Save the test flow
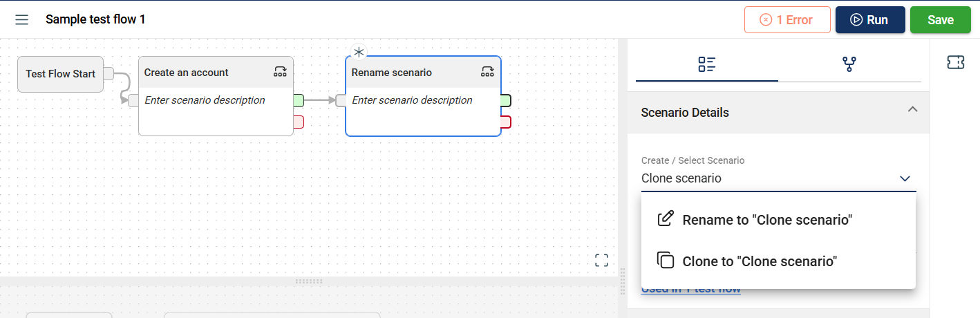 point(940,20)
